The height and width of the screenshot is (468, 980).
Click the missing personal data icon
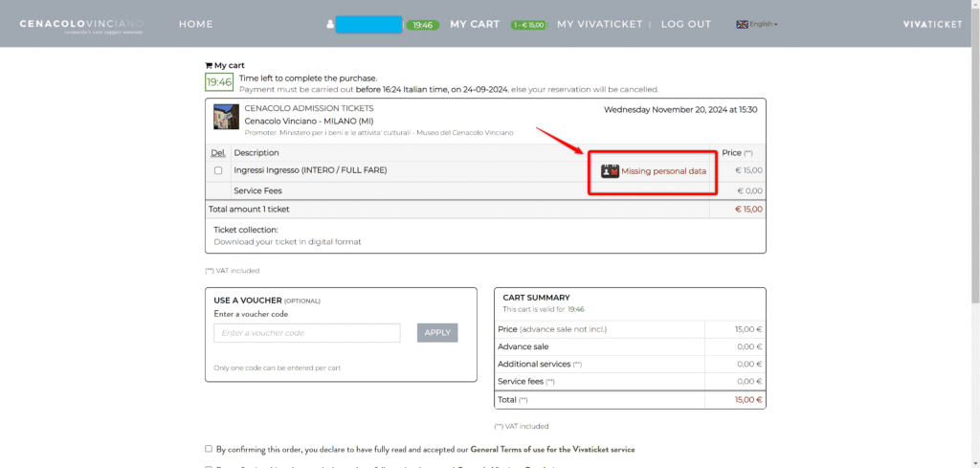pos(610,171)
